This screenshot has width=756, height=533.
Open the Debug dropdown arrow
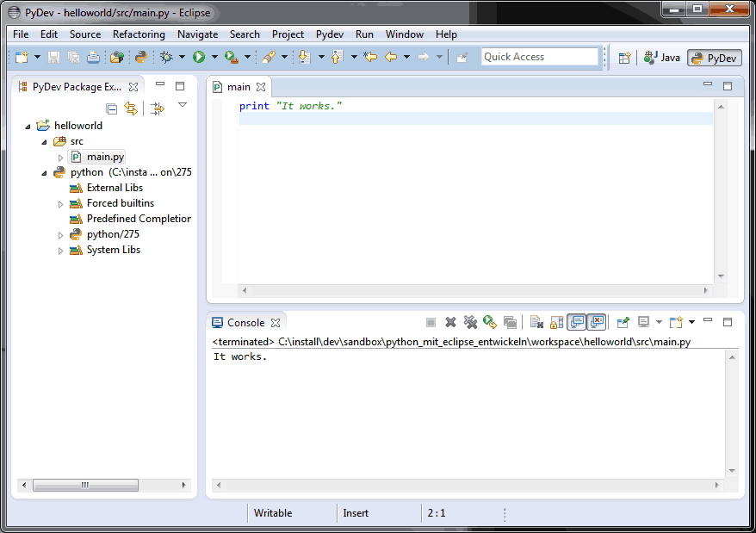182,58
